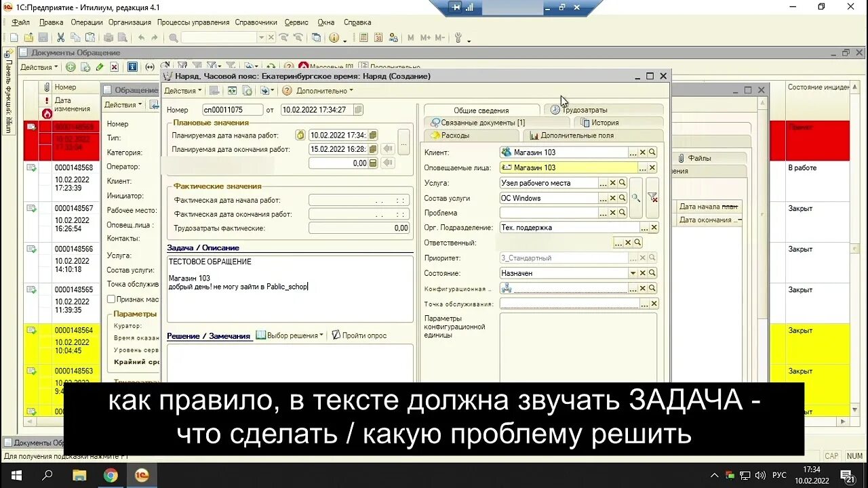Open the Файл menu

coord(20,22)
